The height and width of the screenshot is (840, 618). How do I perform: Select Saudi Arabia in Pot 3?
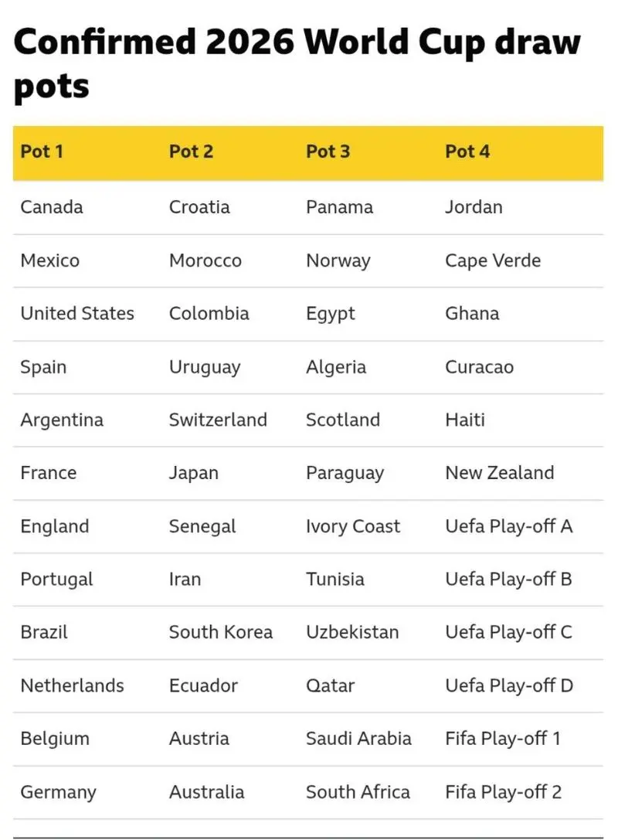point(358,739)
